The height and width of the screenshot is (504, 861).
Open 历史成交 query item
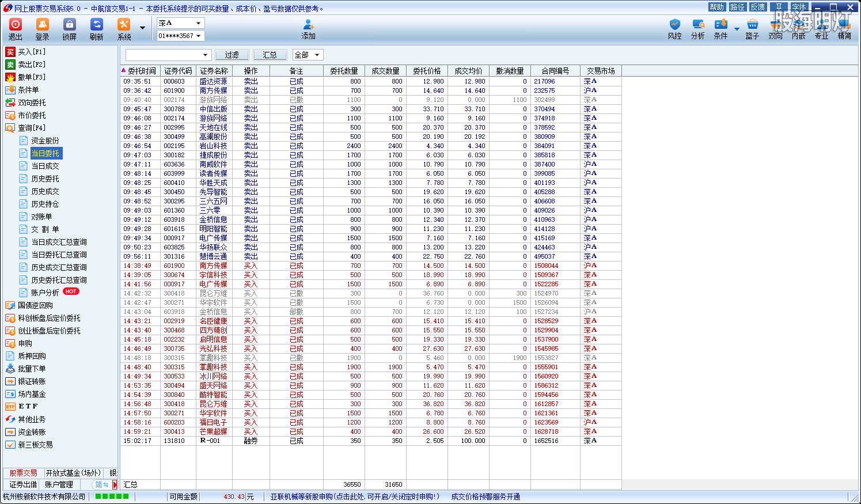click(39, 191)
